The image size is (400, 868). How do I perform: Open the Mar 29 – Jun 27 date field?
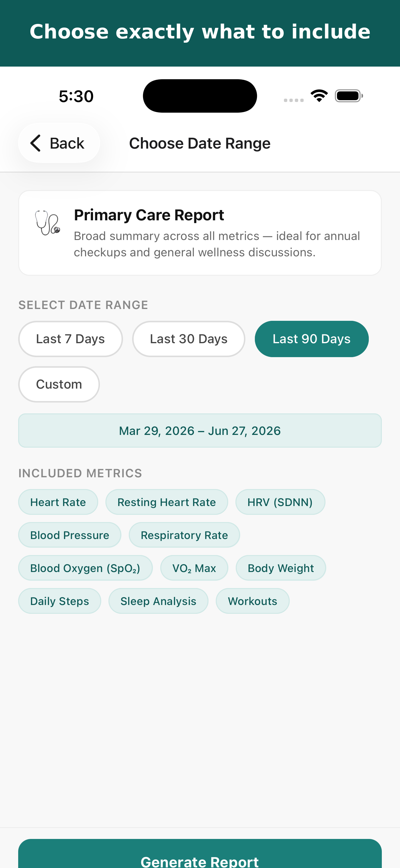pos(200,431)
